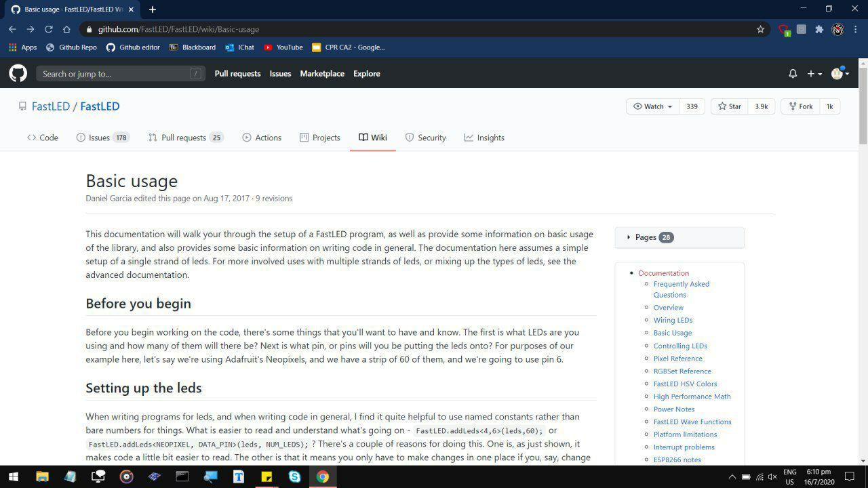Switch to the Projects tab
The height and width of the screenshot is (488, 868).
click(320, 138)
